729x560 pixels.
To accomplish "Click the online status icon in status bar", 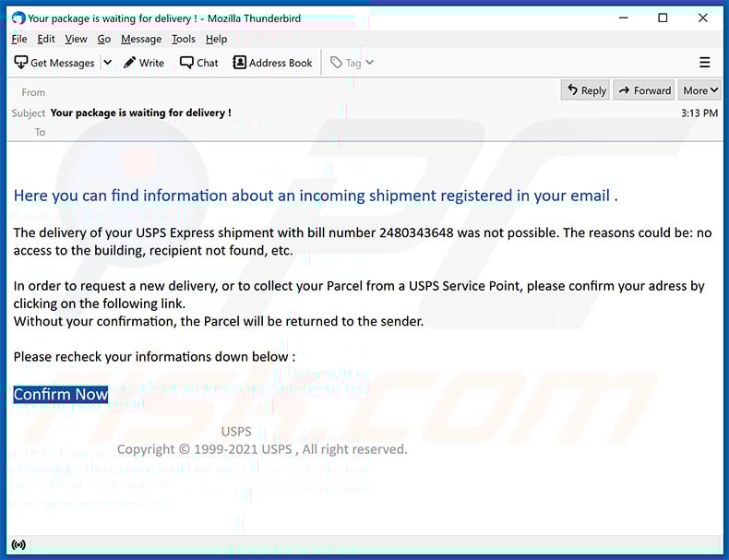I will pos(18,544).
